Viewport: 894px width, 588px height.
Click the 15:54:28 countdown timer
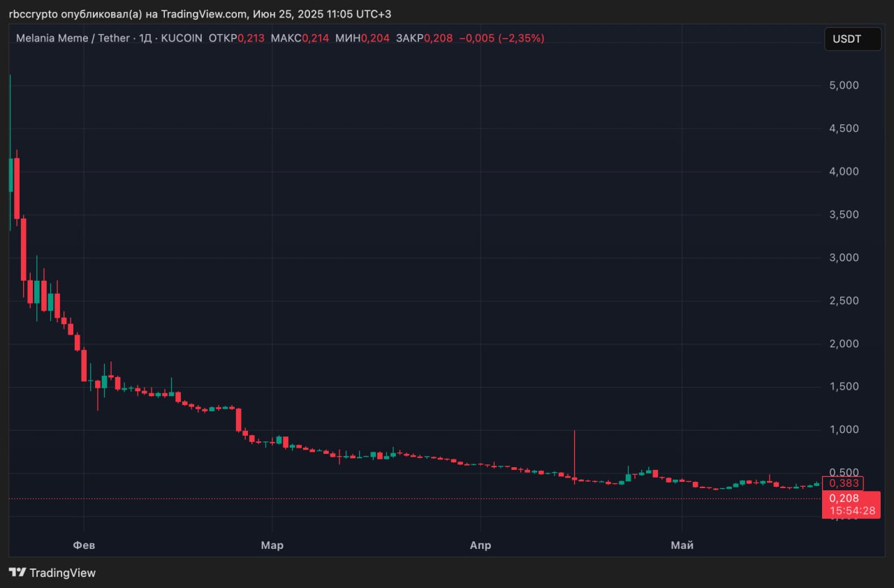[852, 511]
